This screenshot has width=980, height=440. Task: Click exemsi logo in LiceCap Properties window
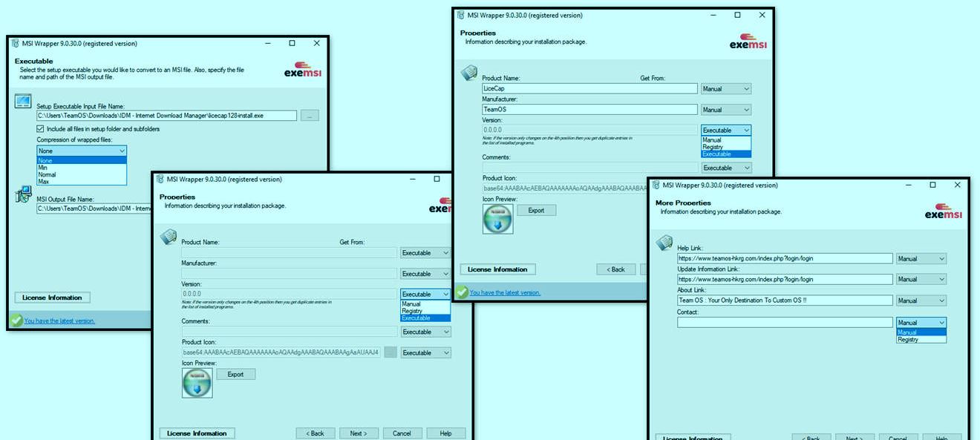tap(748, 41)
